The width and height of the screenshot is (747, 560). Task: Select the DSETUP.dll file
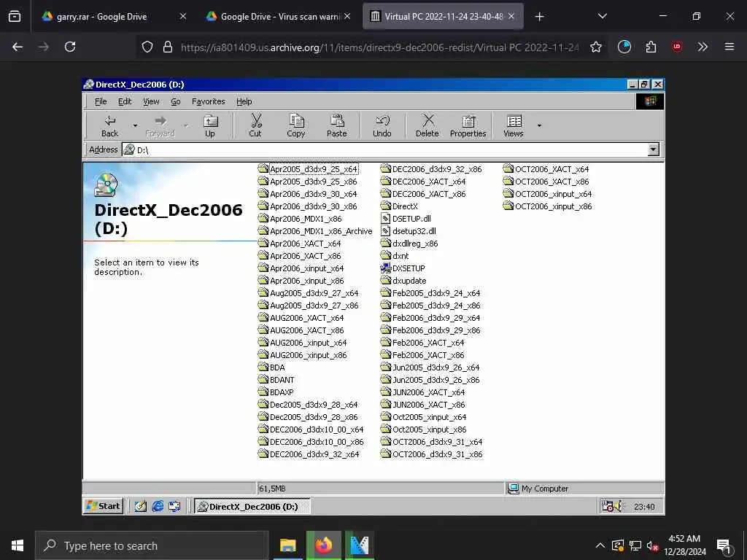406,219
